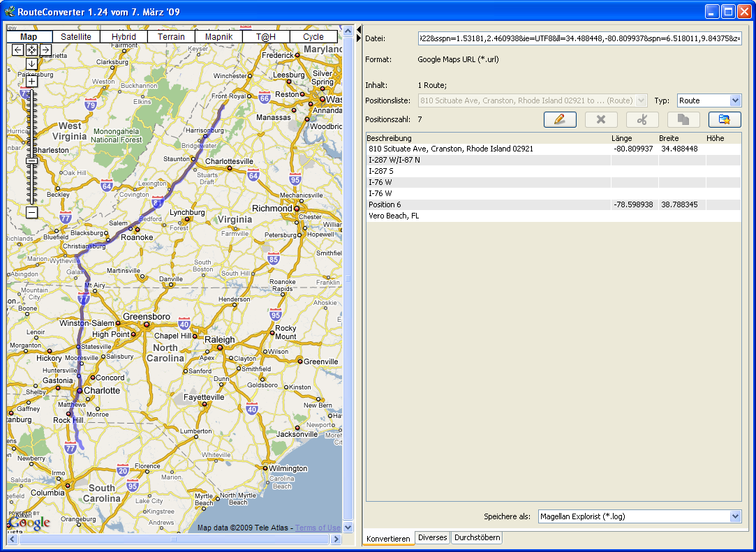Pan the map left with arrow button
This screenshot has height=552, width=756.
(18, 50)
